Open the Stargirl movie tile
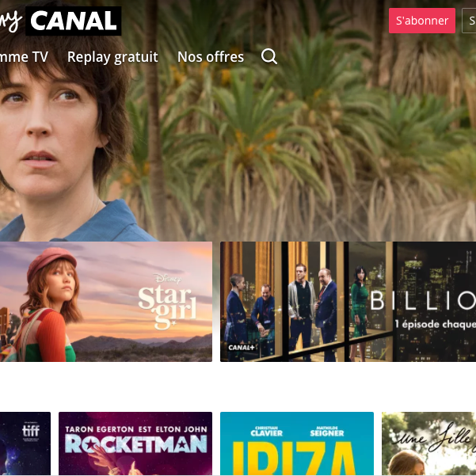This screenshot has width=476, height=476. tap(106, 302)
